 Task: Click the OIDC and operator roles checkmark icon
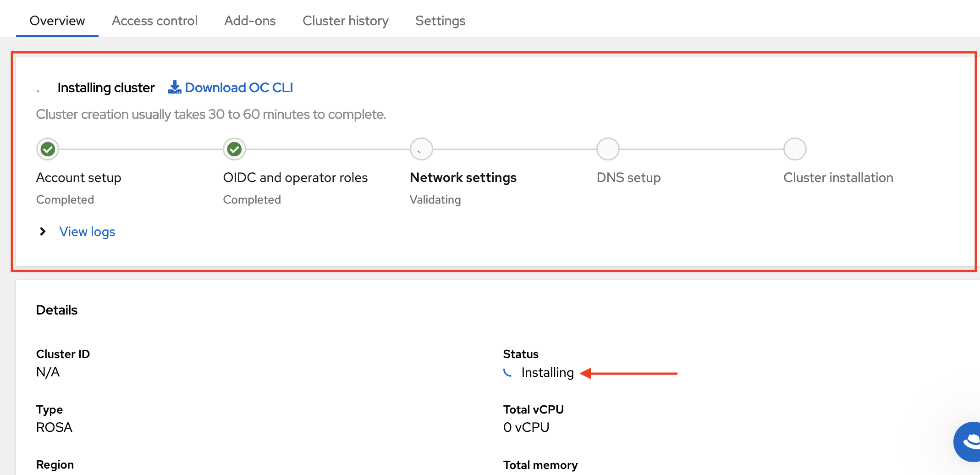click(234, 149)
